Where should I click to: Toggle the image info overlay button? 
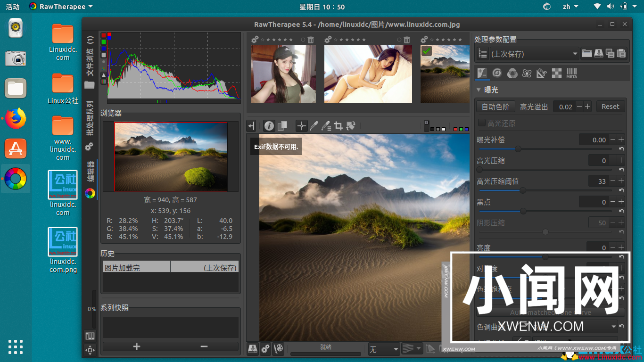click(269, 126)
